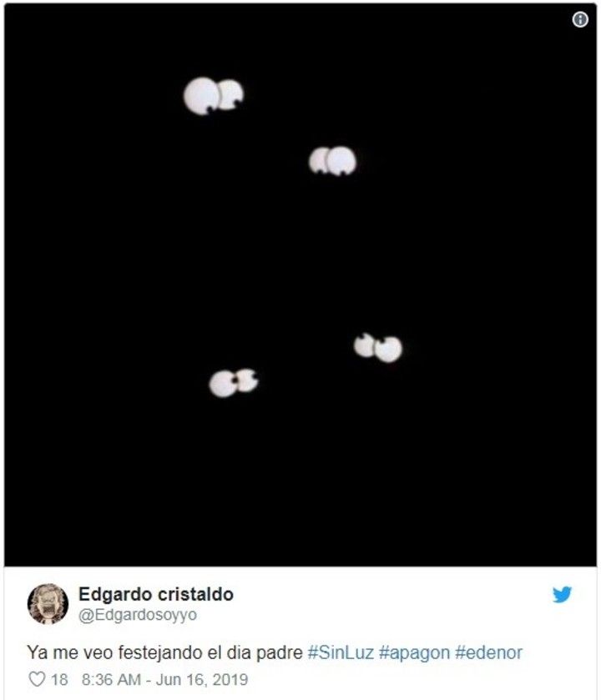Screen dimensions: 601x700
Task: Open the @Edgardosoyyo handle link
Action: (138, 615)
